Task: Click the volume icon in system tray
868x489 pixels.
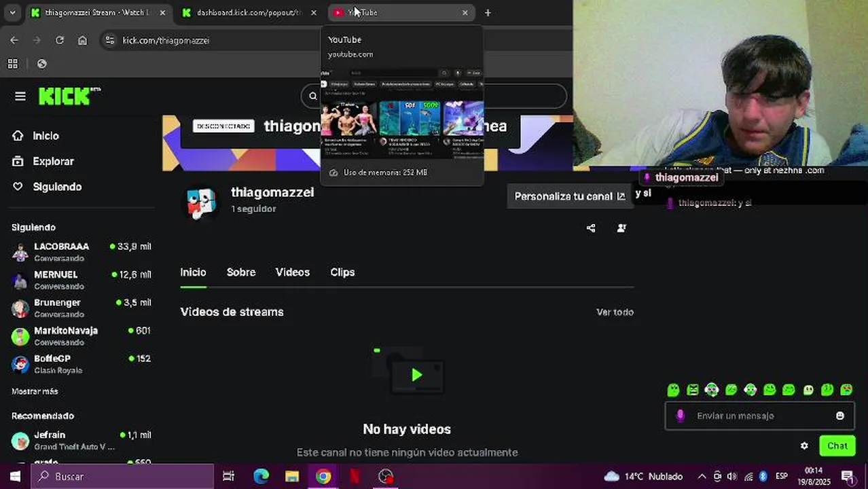Action: pos(732,476)
